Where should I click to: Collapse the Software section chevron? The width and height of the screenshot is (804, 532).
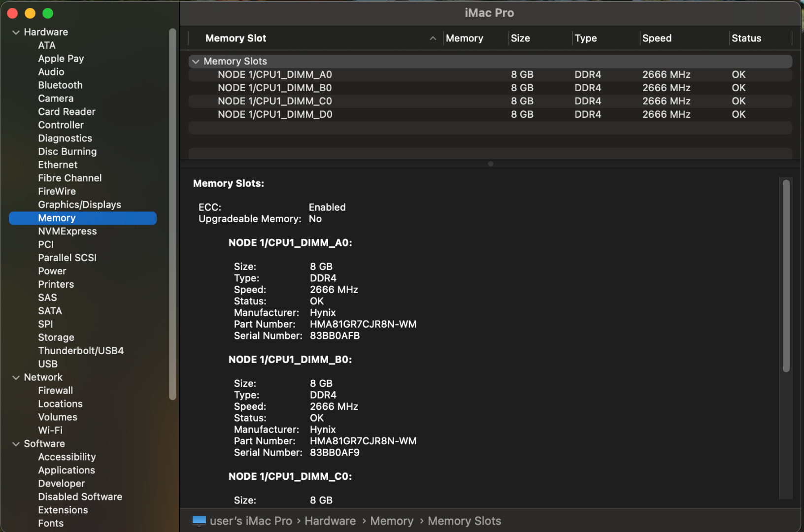16,444
